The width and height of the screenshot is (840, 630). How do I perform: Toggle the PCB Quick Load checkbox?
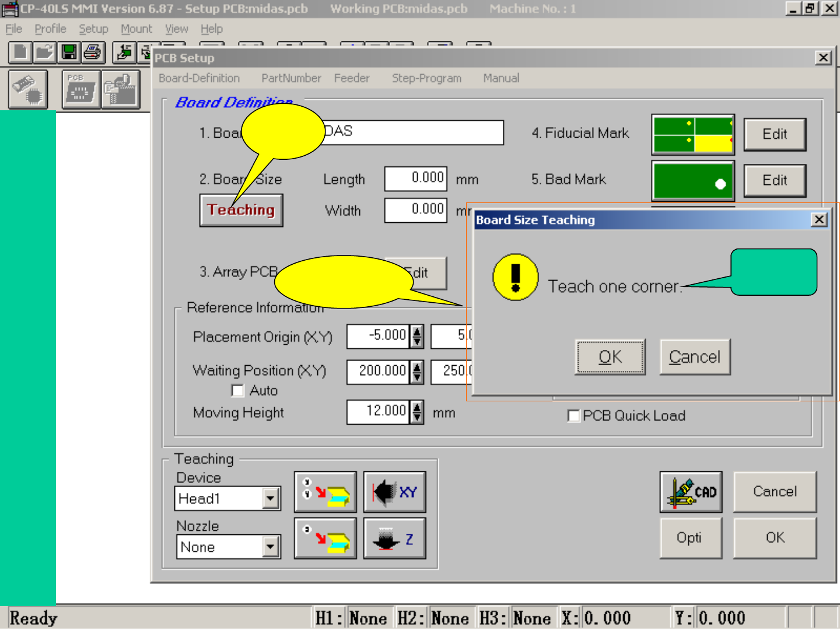[574, 416]
